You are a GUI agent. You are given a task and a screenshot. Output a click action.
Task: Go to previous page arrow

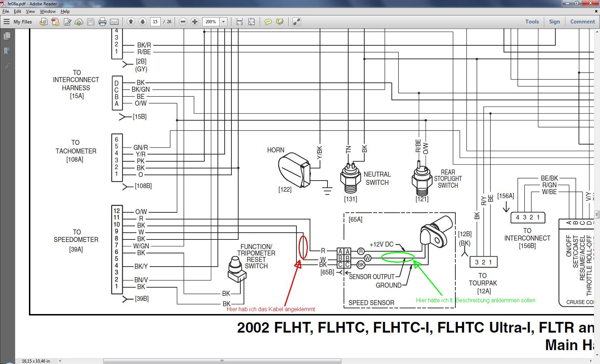point(131,22)
